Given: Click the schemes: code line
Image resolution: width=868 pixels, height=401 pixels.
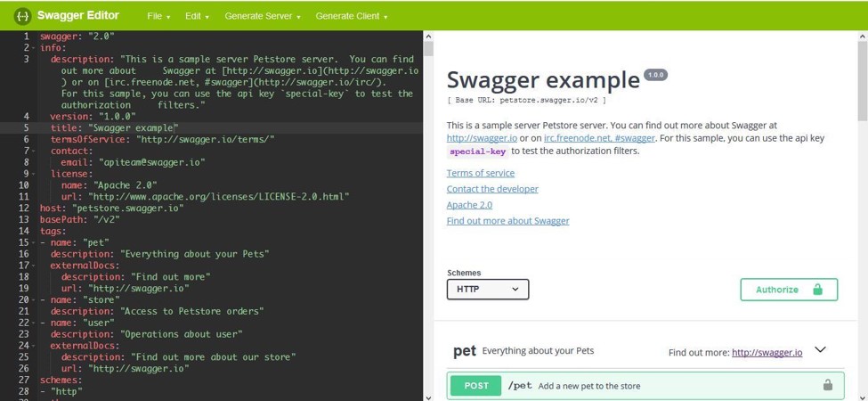Looking at the screenshot, I should pos(61,380).
